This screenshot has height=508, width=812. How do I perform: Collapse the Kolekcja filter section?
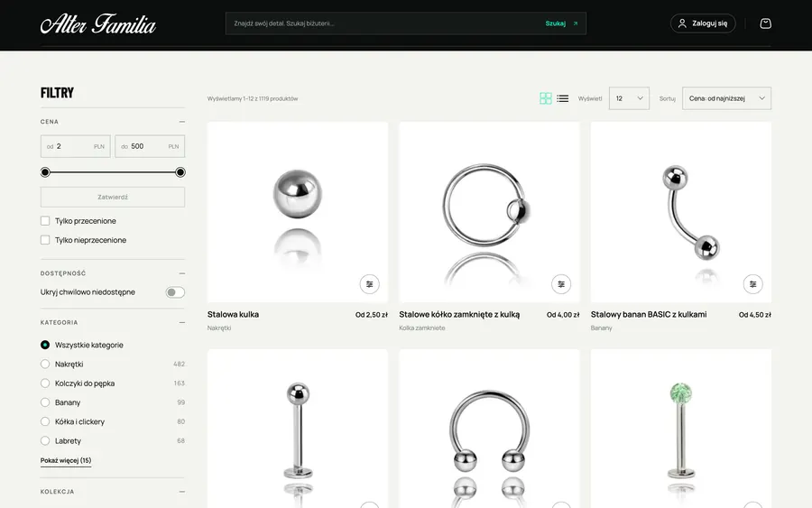pos(181,492)
